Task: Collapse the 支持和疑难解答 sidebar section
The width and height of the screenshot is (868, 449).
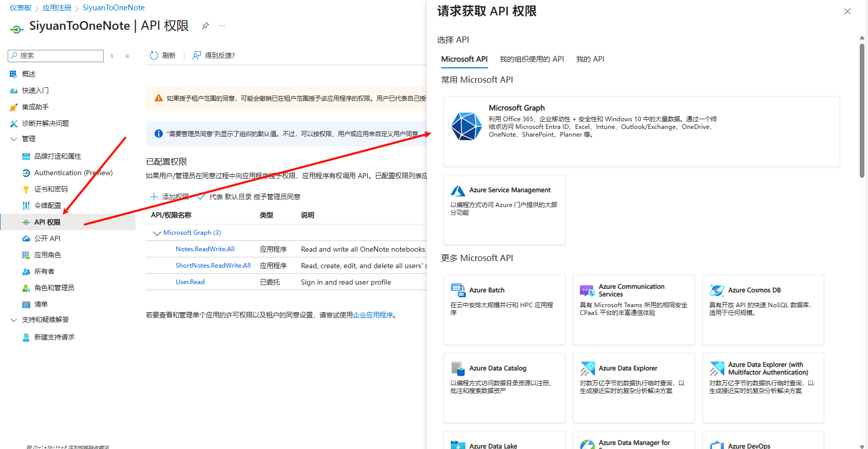Action: tap(14, 320)
